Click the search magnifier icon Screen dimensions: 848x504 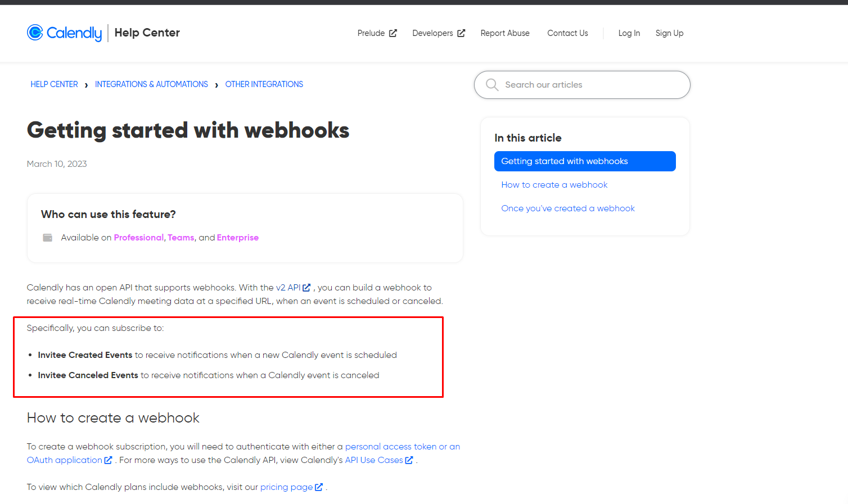click(492, 85)
